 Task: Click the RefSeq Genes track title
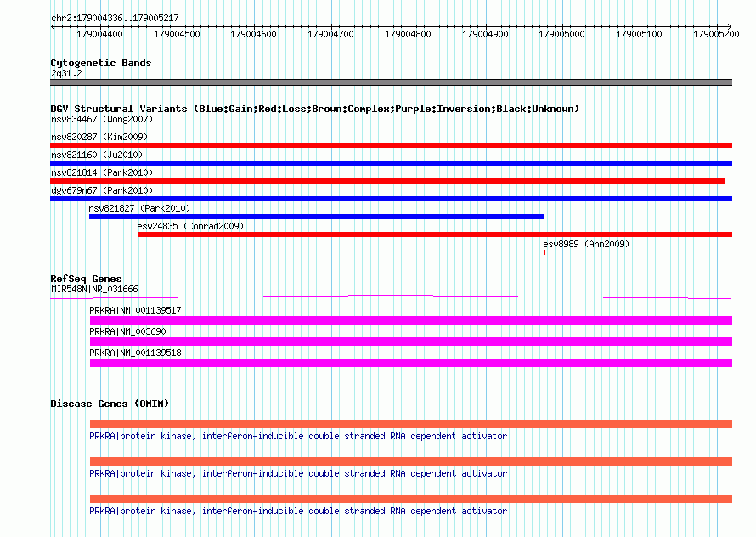pyautogui.click(x=86, y=279)
